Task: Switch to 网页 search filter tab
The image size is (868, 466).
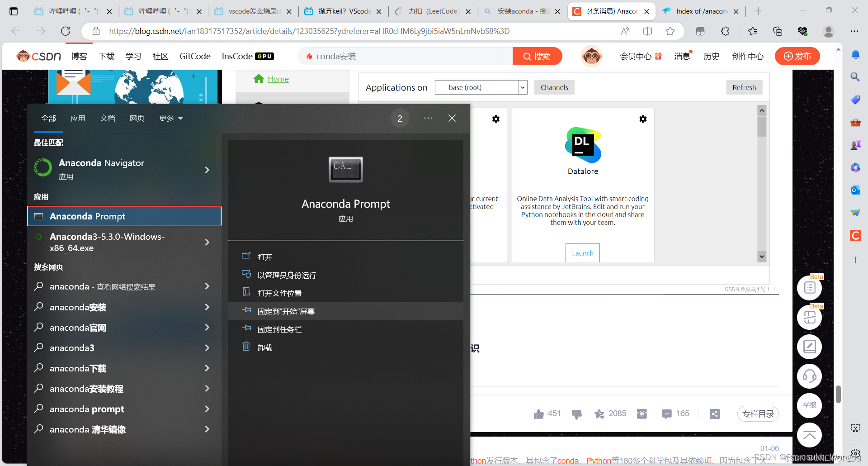Action: (137, 118)
